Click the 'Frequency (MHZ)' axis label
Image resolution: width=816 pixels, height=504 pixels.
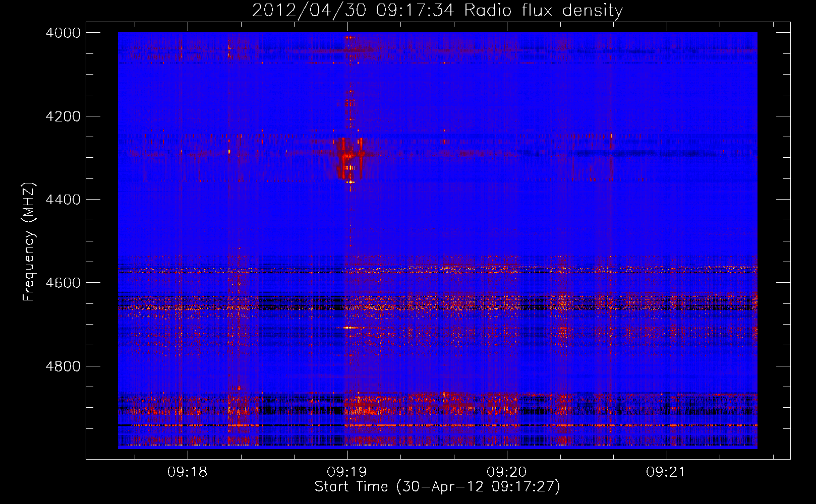point(29,241)
